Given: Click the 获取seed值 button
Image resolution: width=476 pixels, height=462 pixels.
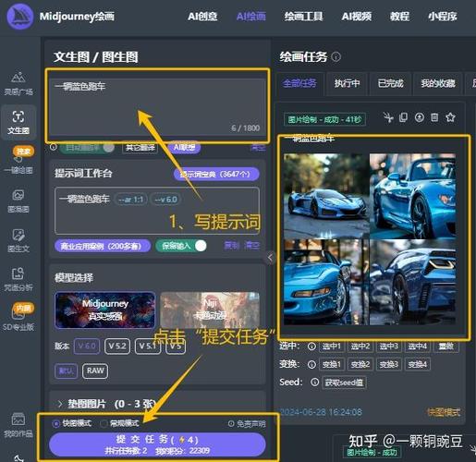Looking at the screenshot, I should pyautogui.click(x=344, y=383).
